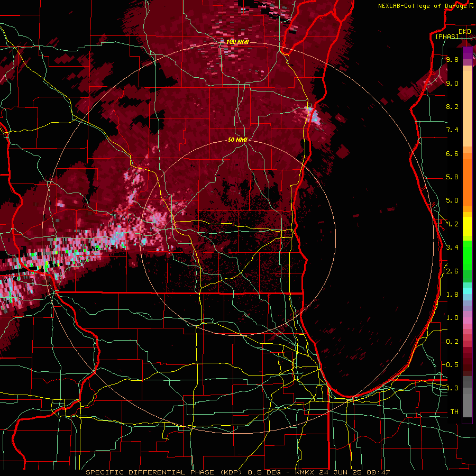Click the 6.6 legend value
Image resolution: width=476 pixels, height=476 pixels.
[x=452, y=153]
